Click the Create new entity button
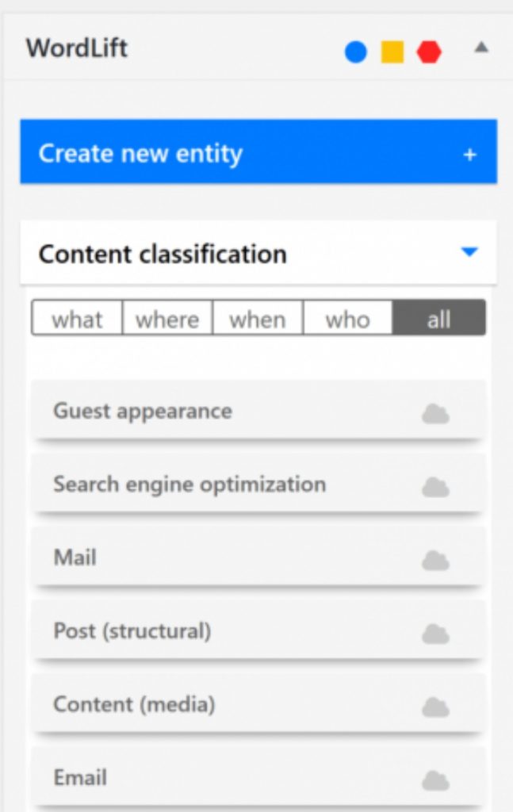The height and width of the screenshot is (812, 513). tap(258, 151)
